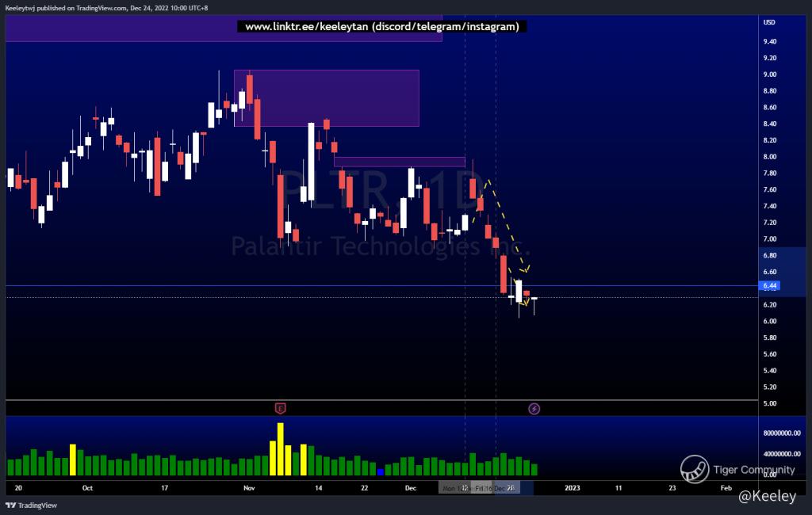
Task: Click the 40000000.00 volume axis label
Action: (781, 454)
